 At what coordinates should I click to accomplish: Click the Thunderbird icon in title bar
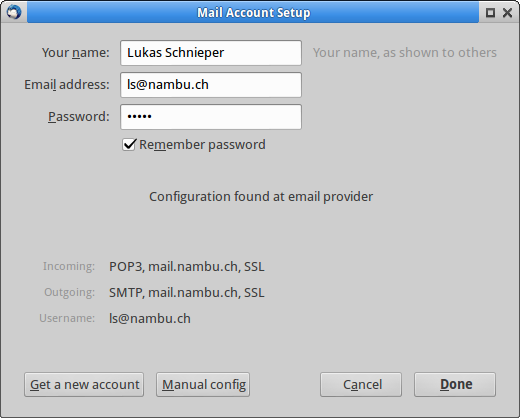(14, 12)
